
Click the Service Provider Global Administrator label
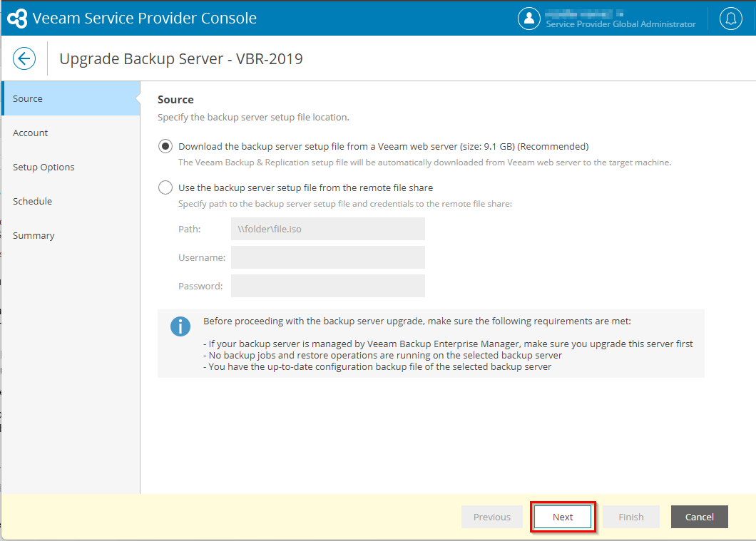[620, 24]
